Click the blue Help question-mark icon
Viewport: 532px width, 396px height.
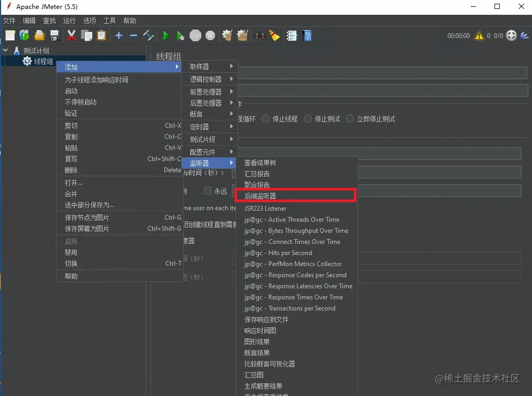(307, 35)
